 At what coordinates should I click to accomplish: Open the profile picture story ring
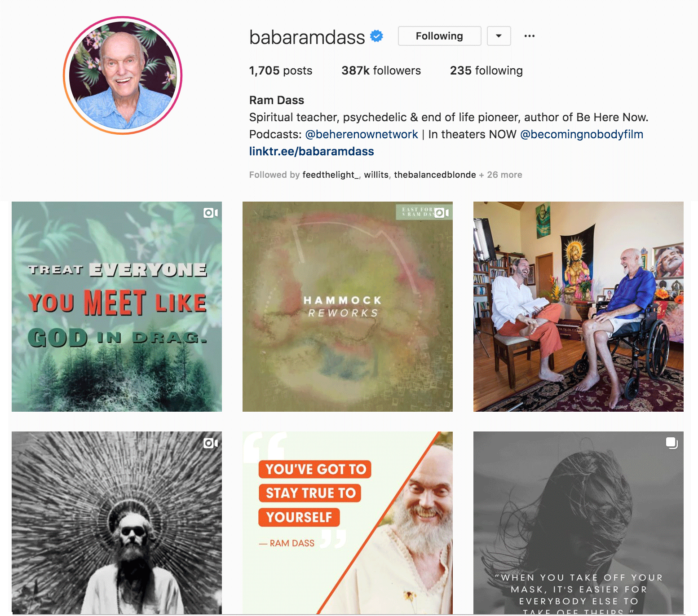(x=123, y=75)
